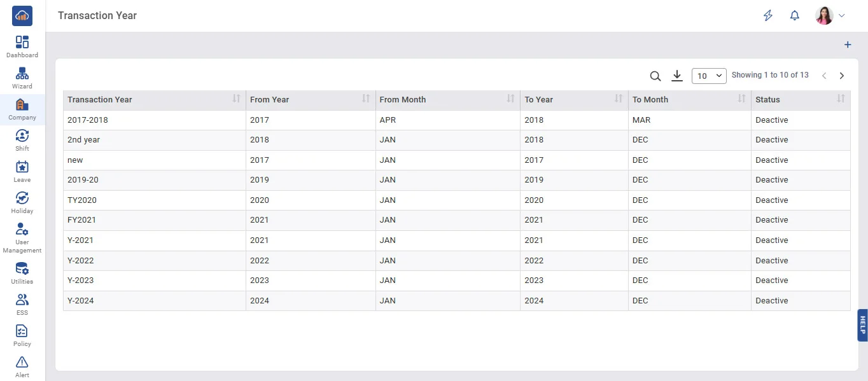Click the lightning bolt quick actions icon
This screenshot has width=868, height=381.
pos(768,16)
